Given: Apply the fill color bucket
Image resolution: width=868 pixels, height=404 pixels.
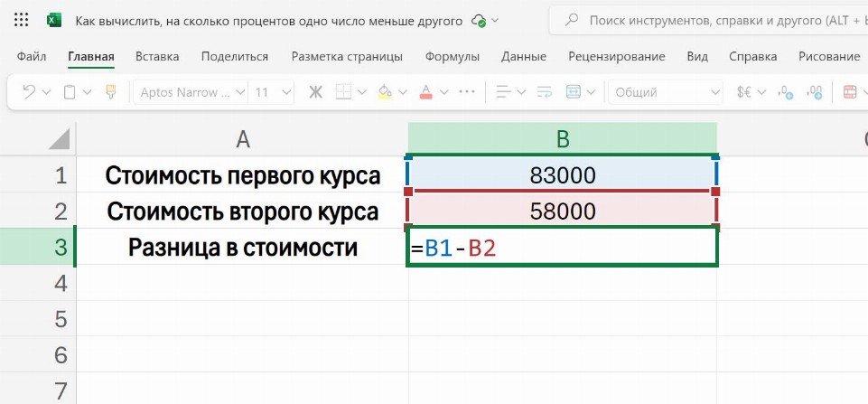Looking at the screenshot, I should [385, 92].
